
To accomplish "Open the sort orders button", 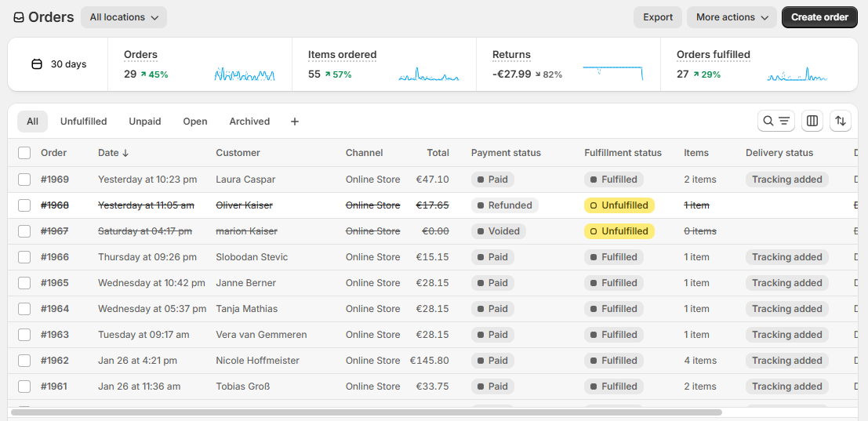I will 841,121.
